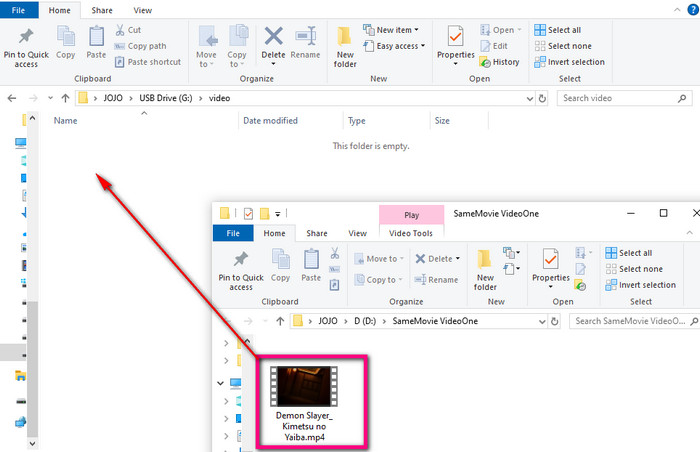
Task: Open the Easy access dropdown
Action: tap(394, 46)
